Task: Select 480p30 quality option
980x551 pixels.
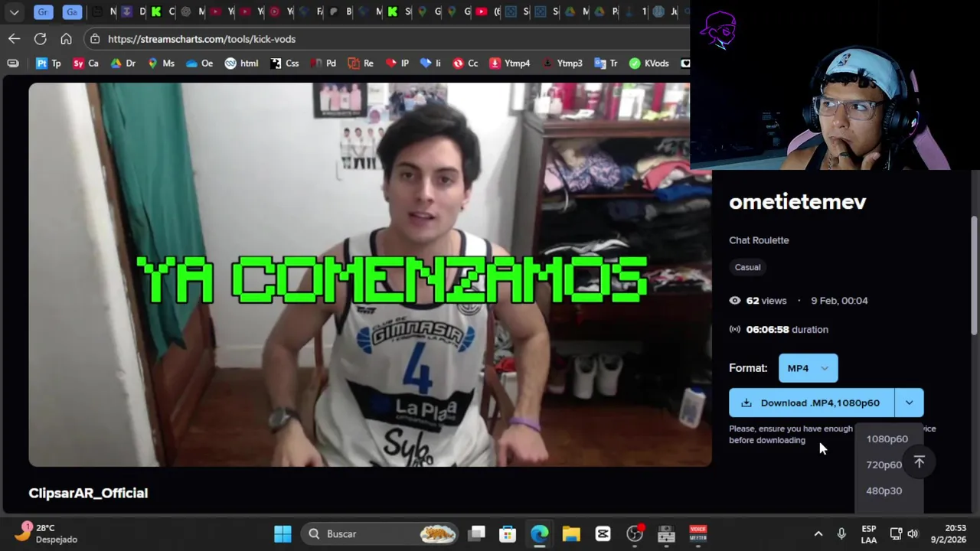Action: (x=884, y=491)
